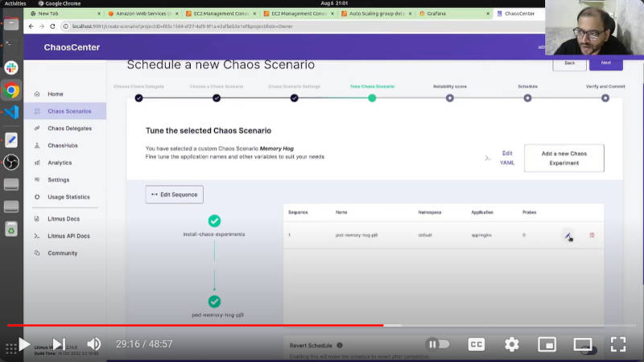Viewport: 644px width, 362px height.
Task: Open Chaos Scenarios in the sidebar
Action: click(65, 111)
